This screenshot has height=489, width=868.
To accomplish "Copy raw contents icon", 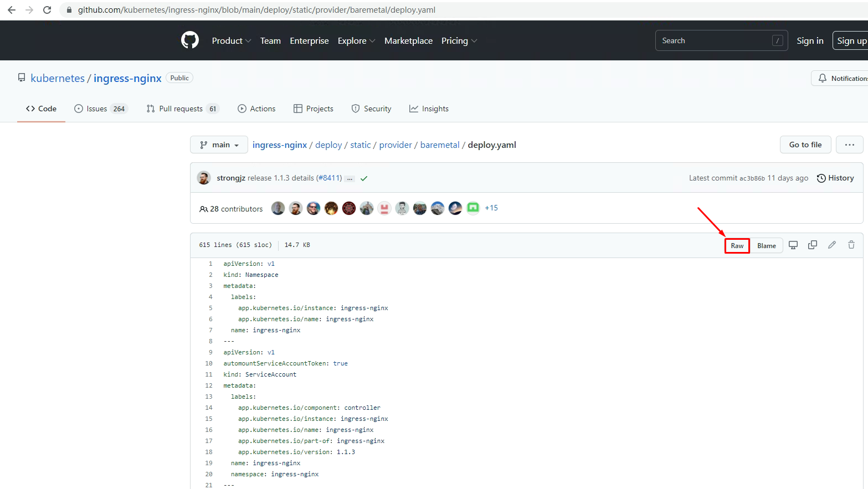I will click(x=813, y=245).
